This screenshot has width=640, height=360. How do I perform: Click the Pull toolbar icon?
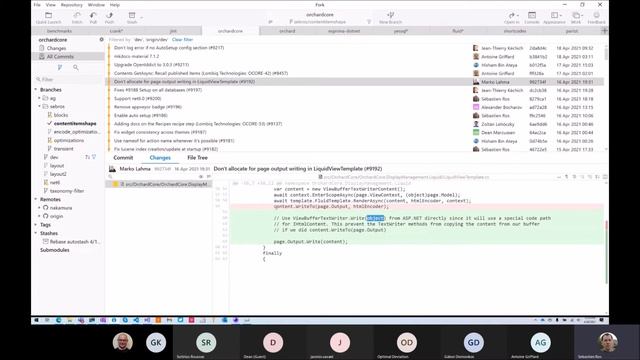point(93,16)
